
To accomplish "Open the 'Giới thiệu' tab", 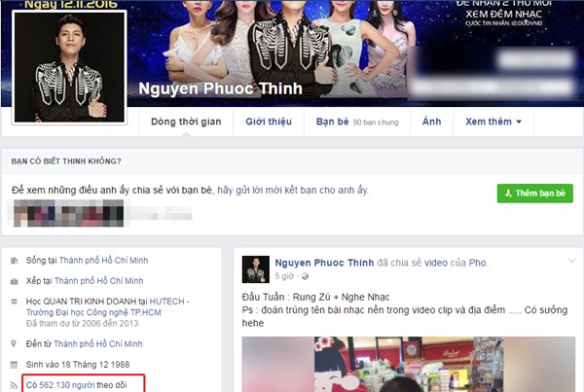I will tap(268, 122).
